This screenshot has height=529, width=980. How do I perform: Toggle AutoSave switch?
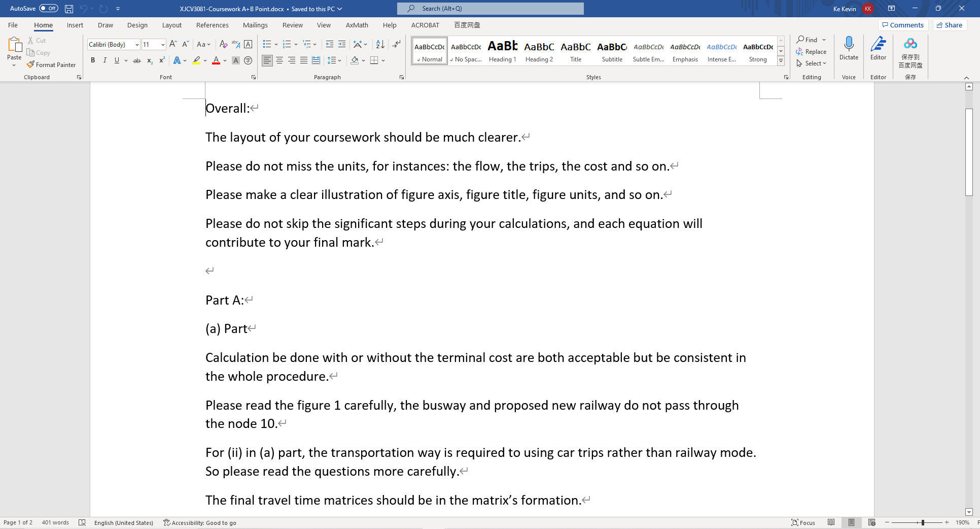click(x=49, y=9)
